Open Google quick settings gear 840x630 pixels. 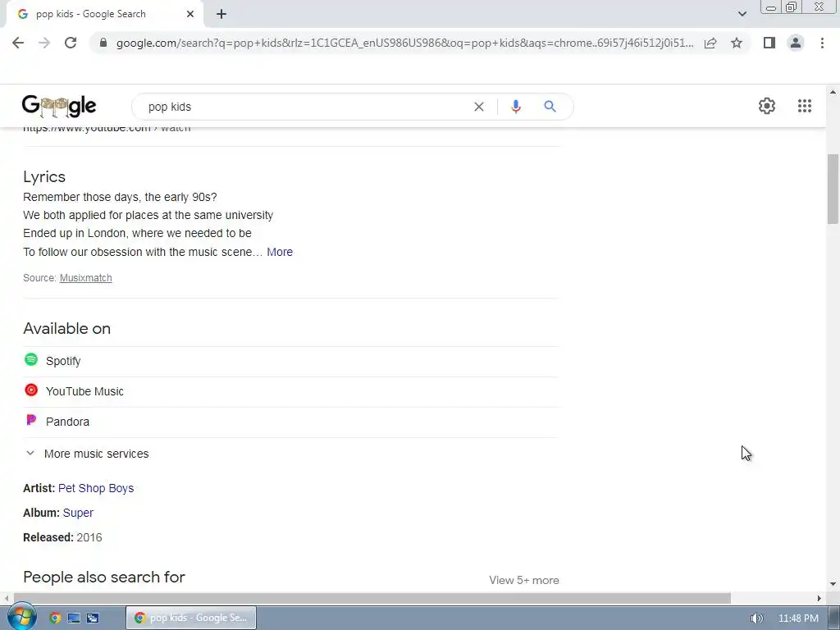point(767,106)
